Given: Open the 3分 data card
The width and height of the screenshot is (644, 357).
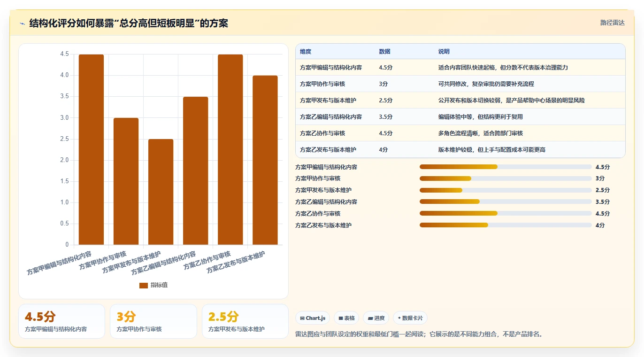Looking at the screenshot, I should [x=153, y=321].
